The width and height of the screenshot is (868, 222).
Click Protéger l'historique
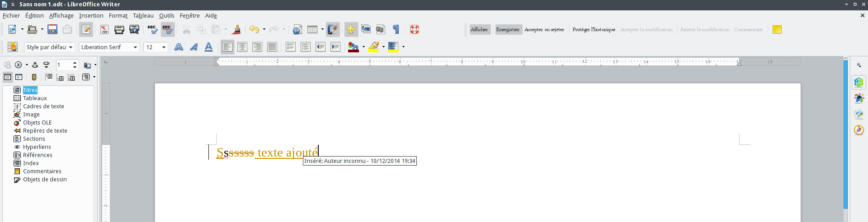click(x=594, y=29)
